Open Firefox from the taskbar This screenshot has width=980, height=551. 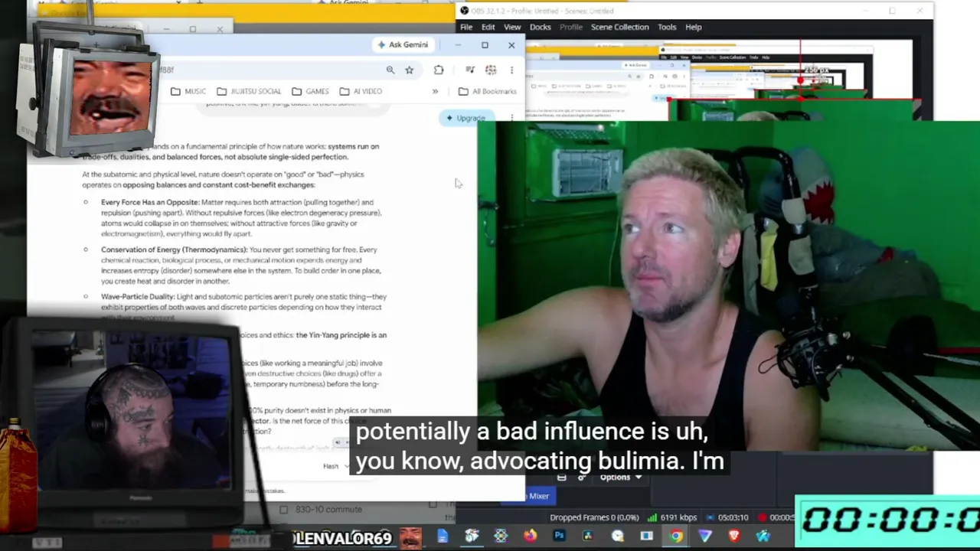[x=530, y=536]
